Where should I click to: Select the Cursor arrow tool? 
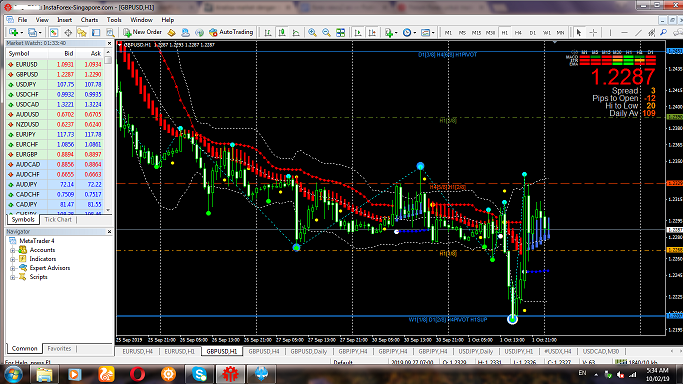[x=579, y=33]
